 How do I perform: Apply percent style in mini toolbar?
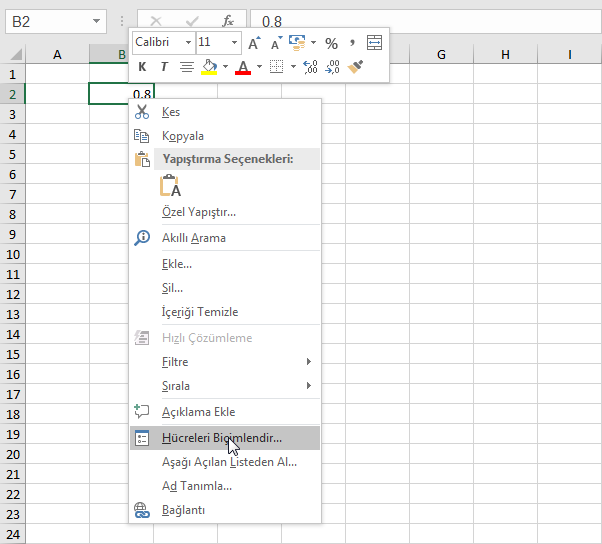click(331, 43)
